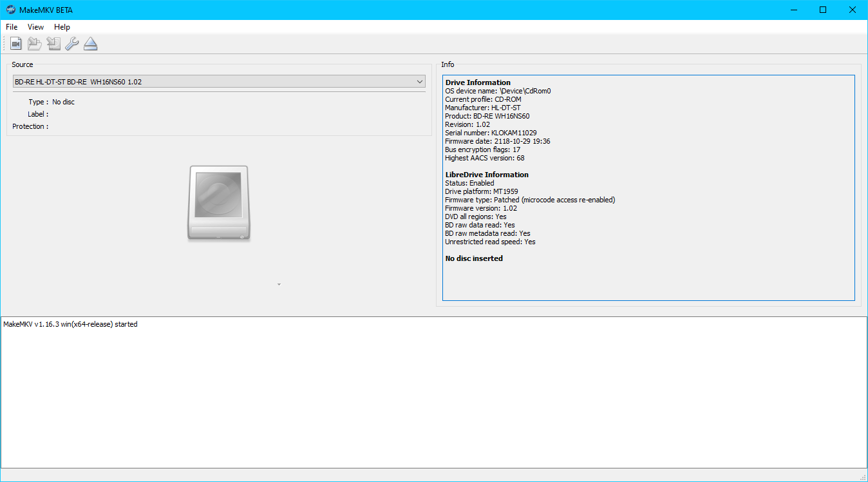This screenshot has height=482, width=868.
Task: Click the 'Manufacturer: HL-DT-ST' line
Action: pos(483,108)
